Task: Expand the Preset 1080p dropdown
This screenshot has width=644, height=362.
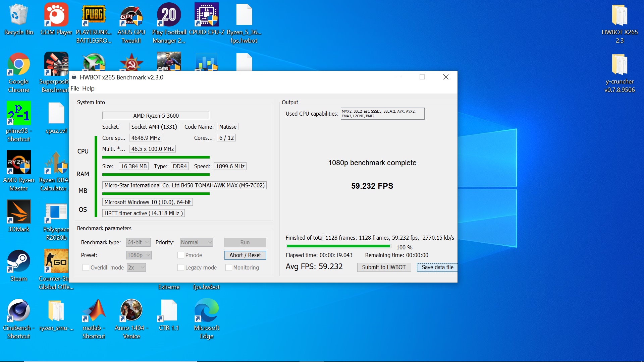Action: point(139,255)
